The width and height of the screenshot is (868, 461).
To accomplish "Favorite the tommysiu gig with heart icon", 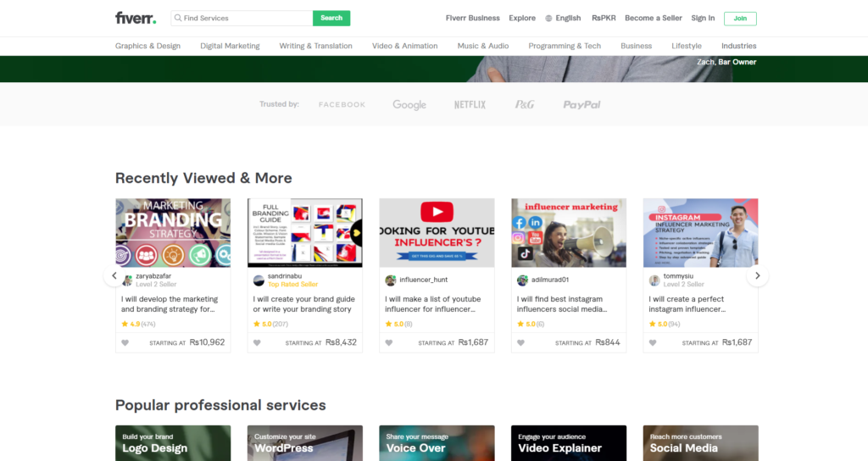I will (x=653, y=342).
